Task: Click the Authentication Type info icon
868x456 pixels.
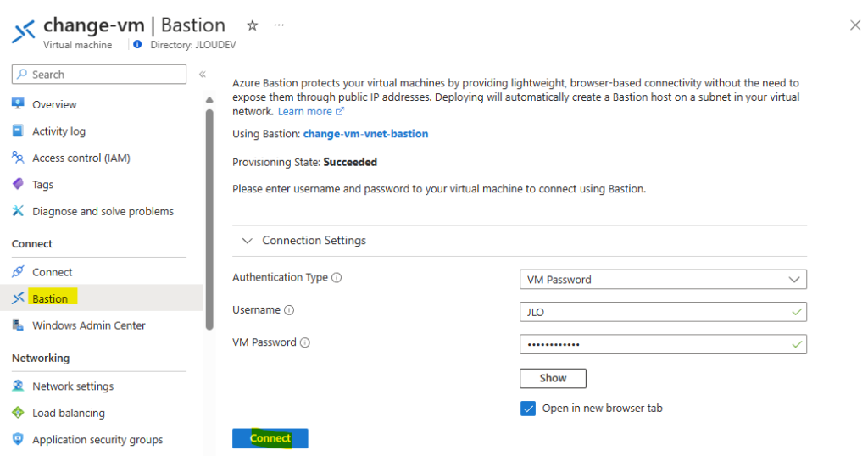Action: [x=337, y=277]
